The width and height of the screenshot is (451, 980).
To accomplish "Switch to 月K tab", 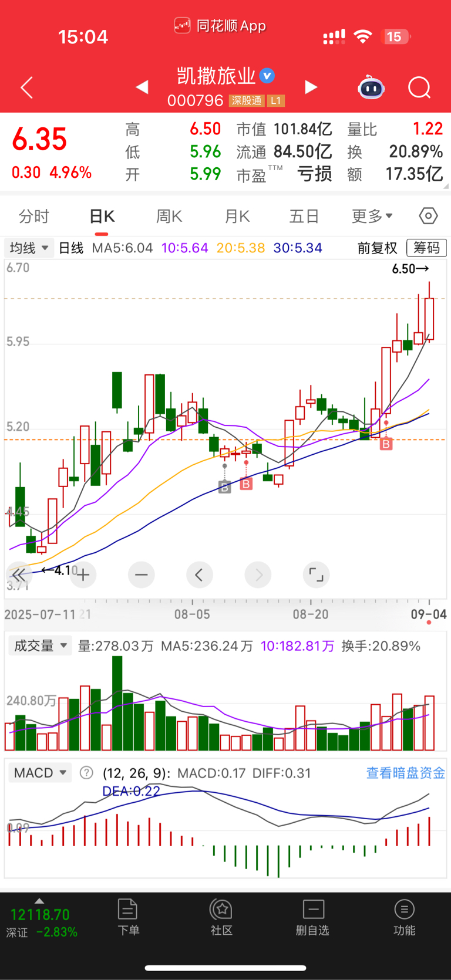I will coord(237,216).
